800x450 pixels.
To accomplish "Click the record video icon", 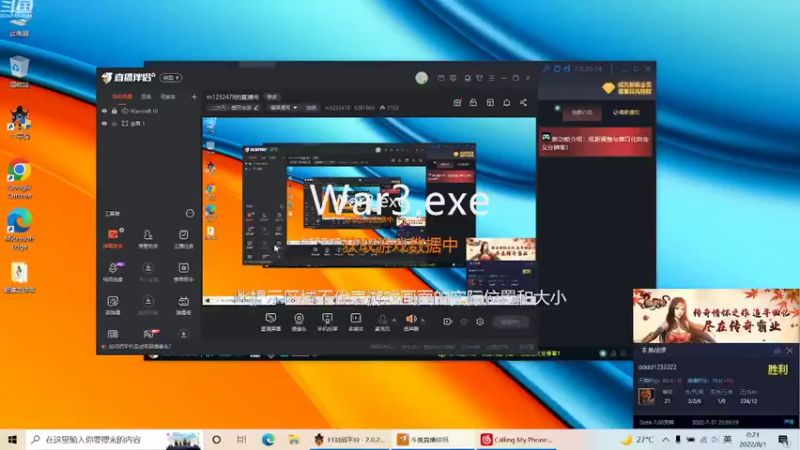I will [x=447, y=321].
